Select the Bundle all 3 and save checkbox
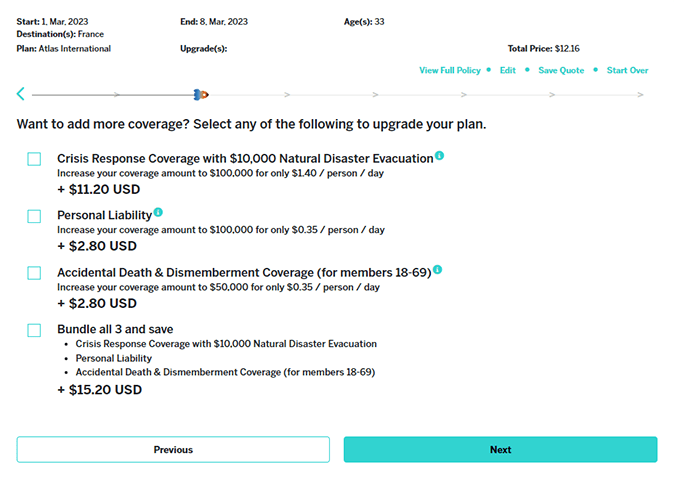 [x=35, y=330]
